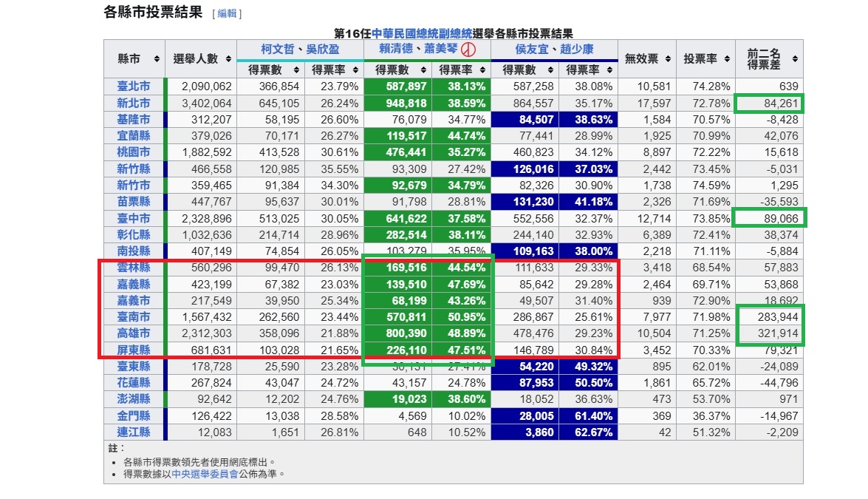
Task: Open the 臺北市 row link
Action: pos(134,86)
